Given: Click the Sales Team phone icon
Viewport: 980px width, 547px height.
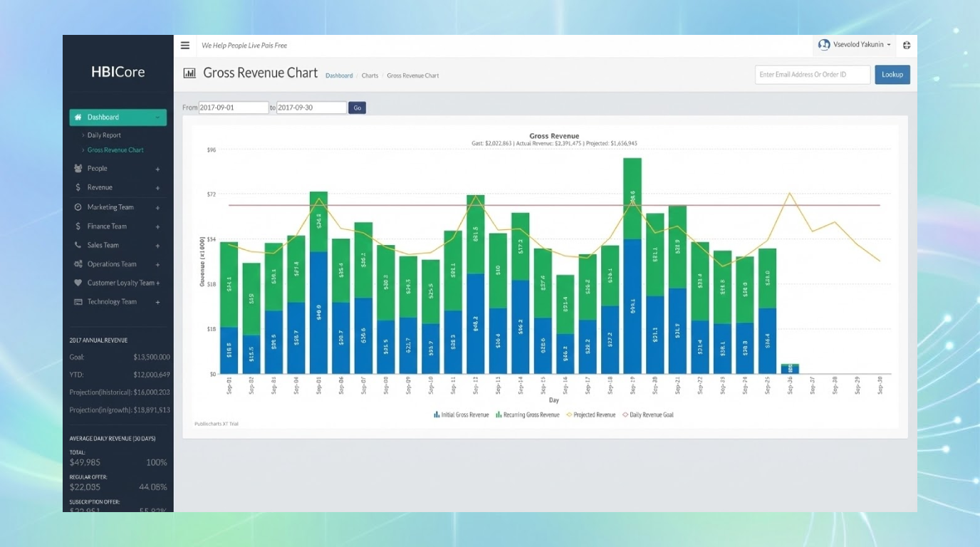Looking at the screenshot, I should point(78,245).
